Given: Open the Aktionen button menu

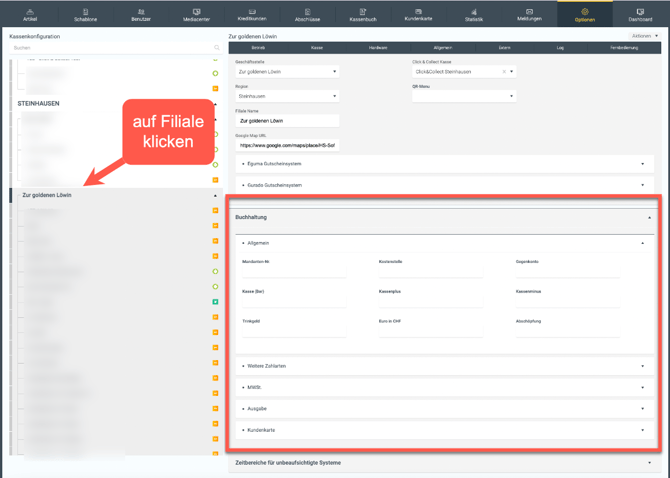Looking at the screenshot, I should click(x=645, y=36).
